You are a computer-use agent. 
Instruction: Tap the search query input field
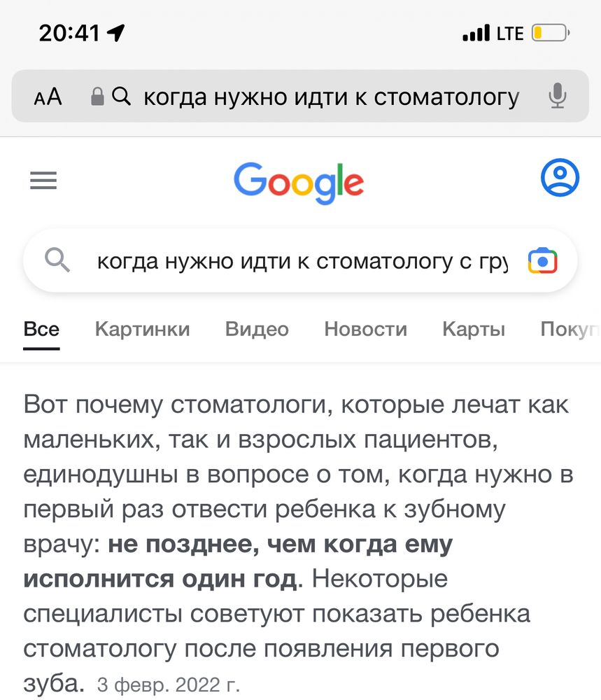tap(280, 260)
